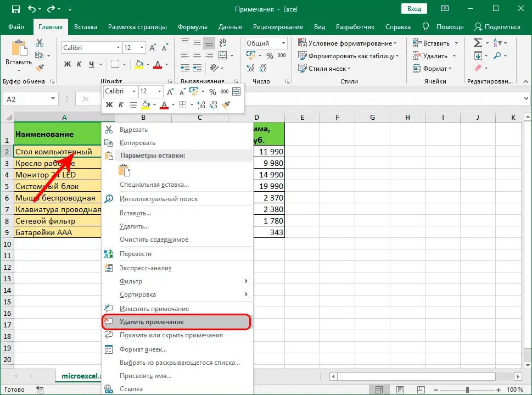Toggle underline formatting in the Font group
The height and width of the screenshot is (395, 532).
coord(91,64)
